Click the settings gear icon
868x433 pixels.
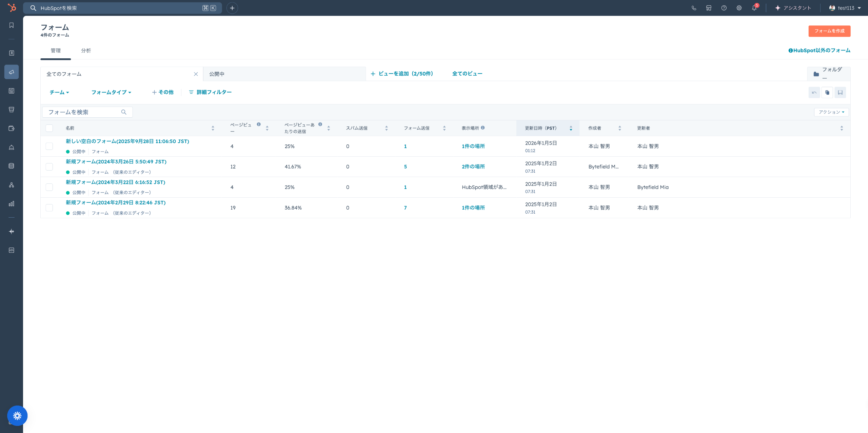tap(739, 8)
